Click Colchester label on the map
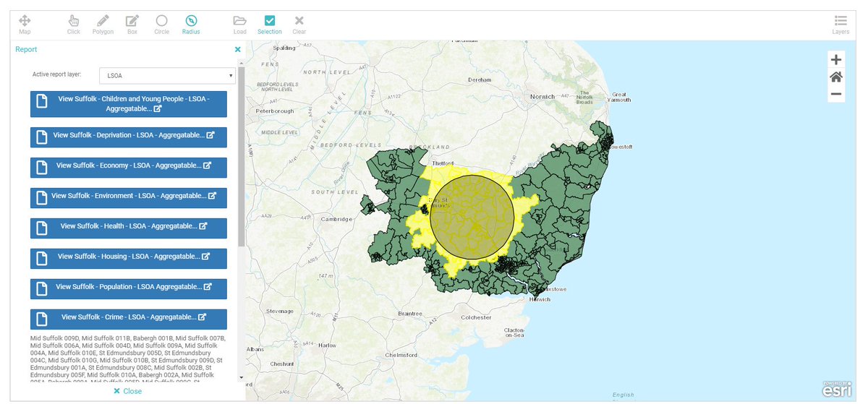The width and height of the screenshot is (868, 404). (476, 317)
